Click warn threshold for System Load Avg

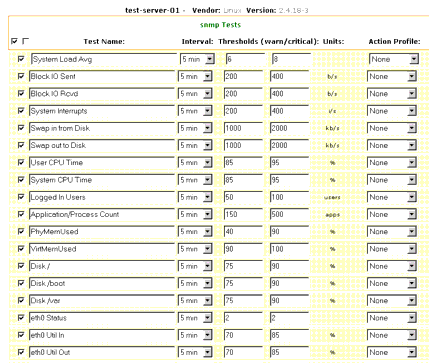pyautogui.click(x=245, y=59)
